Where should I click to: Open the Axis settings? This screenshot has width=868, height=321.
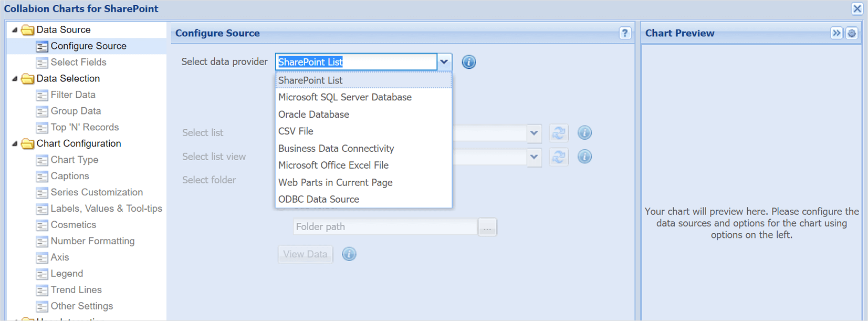point(59,258)
